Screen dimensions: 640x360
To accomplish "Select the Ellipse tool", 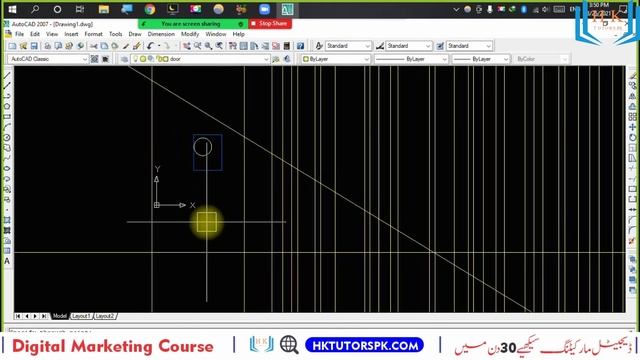I will 7,168.
